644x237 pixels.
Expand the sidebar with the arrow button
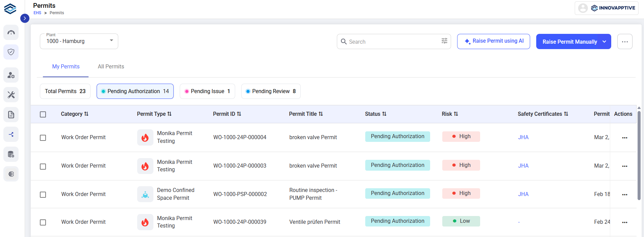pyautogui.click(x=25, y=18)
